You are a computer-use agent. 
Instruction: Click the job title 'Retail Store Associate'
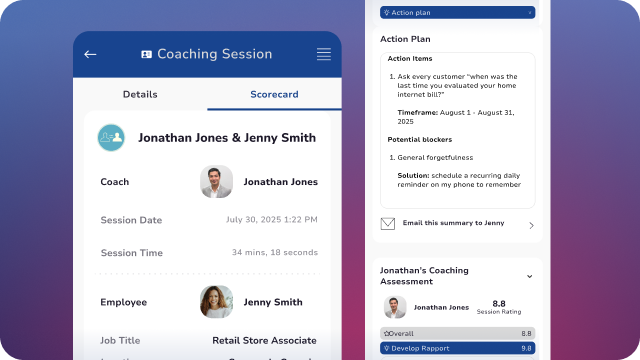pos(264,340)
